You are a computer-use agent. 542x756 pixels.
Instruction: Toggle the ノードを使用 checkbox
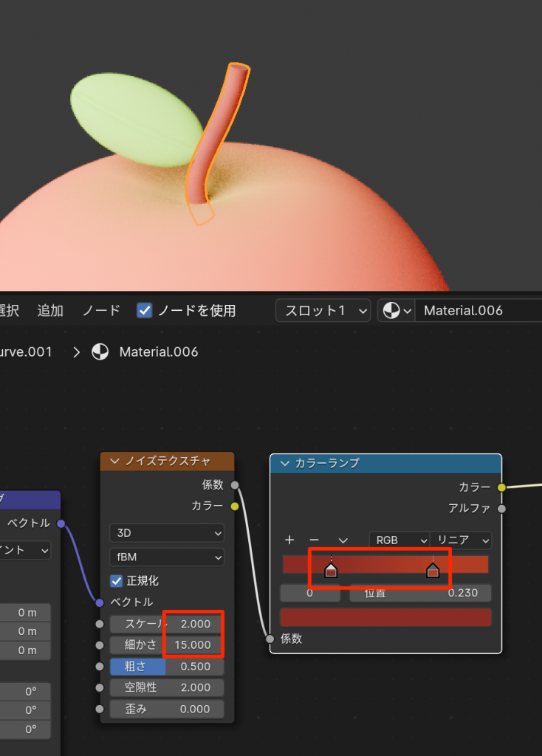[x=145, y=311]
